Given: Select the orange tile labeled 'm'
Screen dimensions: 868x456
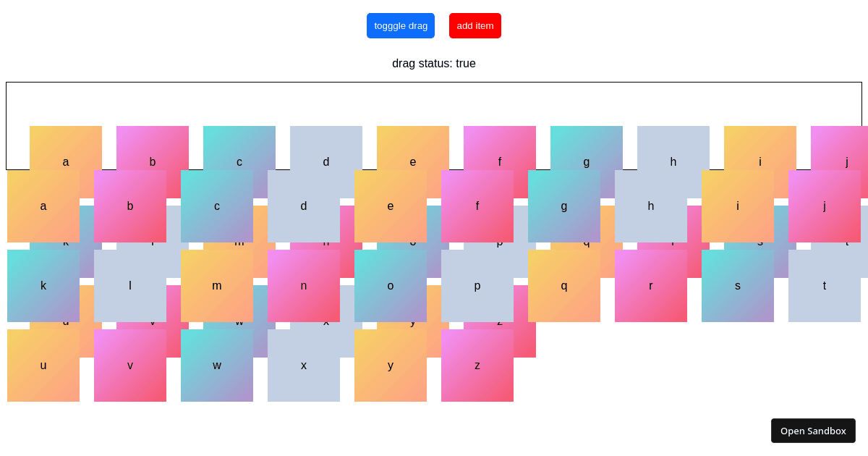Looking at the screenshot, I should 216,286.
